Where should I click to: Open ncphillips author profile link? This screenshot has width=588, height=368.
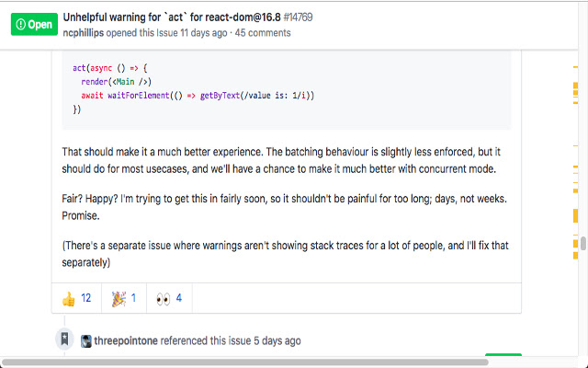tap(90, 33)
